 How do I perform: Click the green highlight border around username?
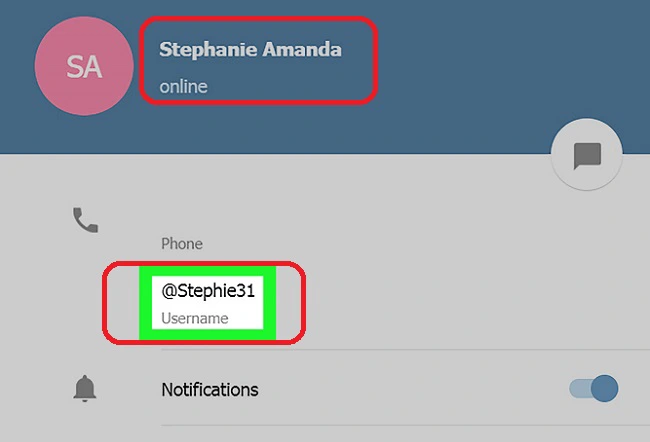pyautogui.click(x=145, y=303)
